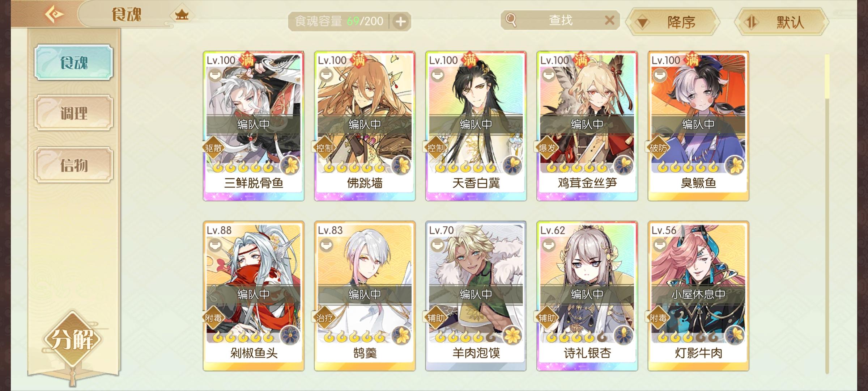Open the Lv.70 羊肉泡馍 card

coord(476,296)
